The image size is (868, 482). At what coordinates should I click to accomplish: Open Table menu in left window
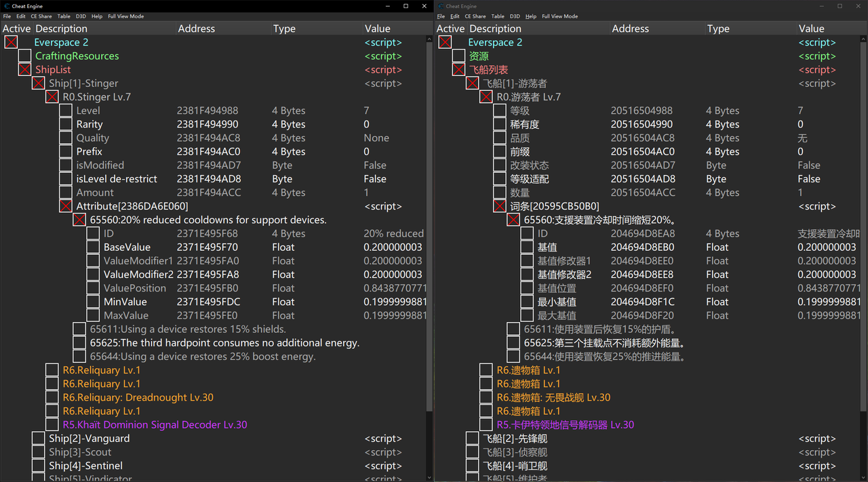pyautogui.click(x=64, y=16)
